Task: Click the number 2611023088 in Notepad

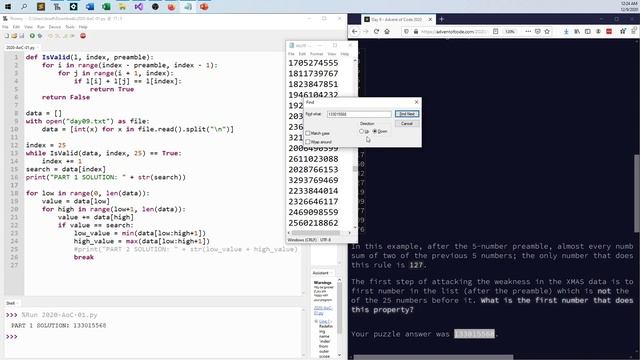Action: [x=313, y=159]
